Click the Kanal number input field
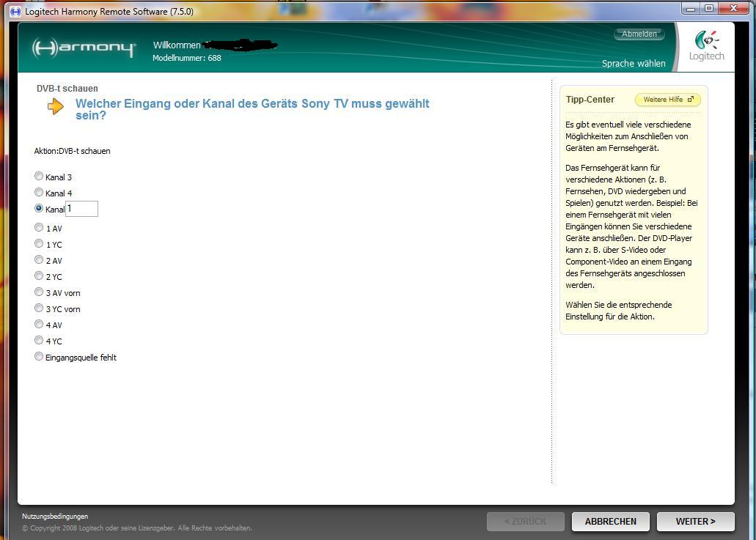Screen dimensions: 756x540 pos(82,209)
